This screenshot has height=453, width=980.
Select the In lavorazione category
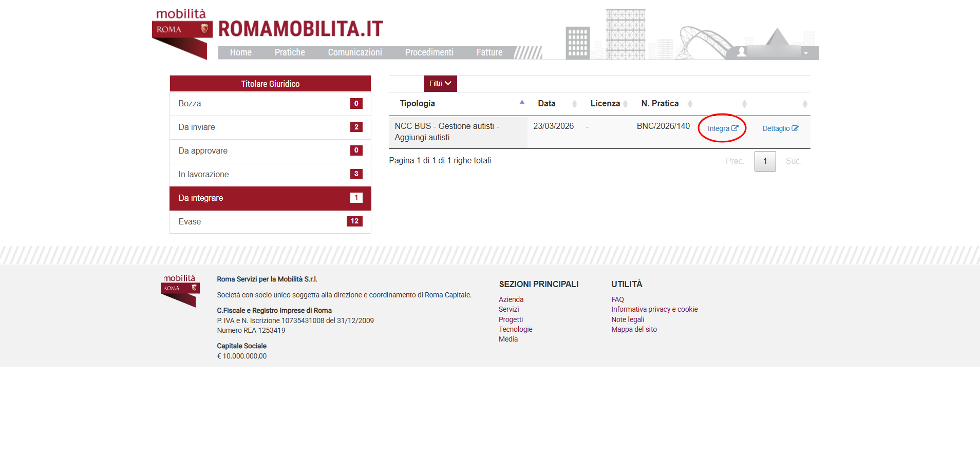coord(270,175)
